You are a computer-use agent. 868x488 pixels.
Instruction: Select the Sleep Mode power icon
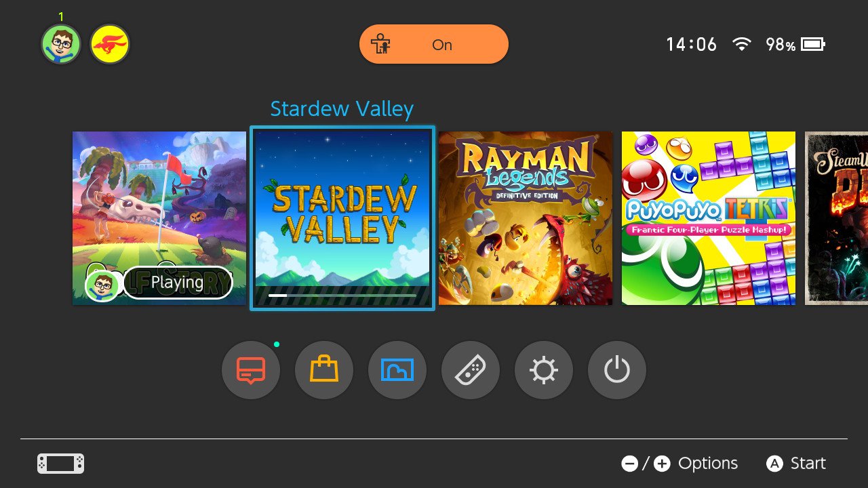617,370
